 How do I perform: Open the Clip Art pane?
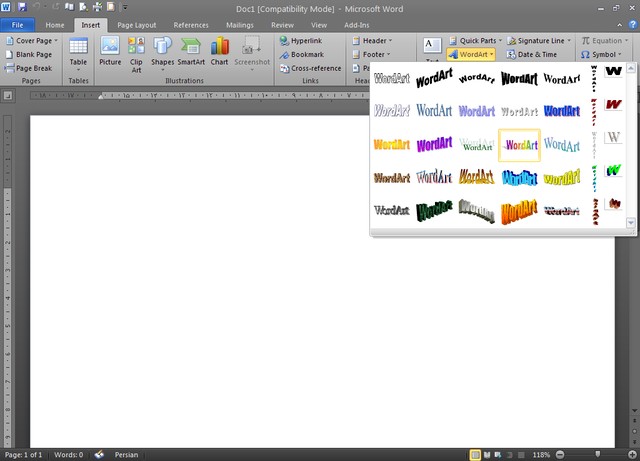[136, 51]
